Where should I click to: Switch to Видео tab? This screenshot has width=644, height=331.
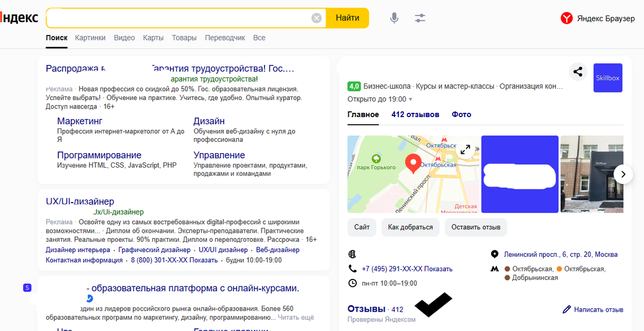pos(125,38)
